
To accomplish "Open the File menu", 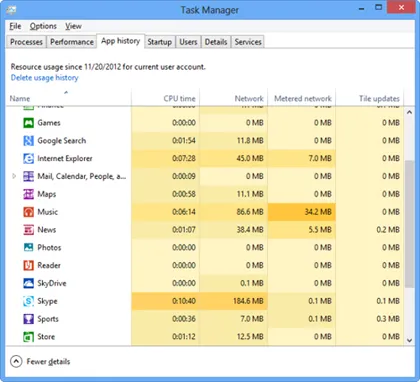I will (15, 26).
